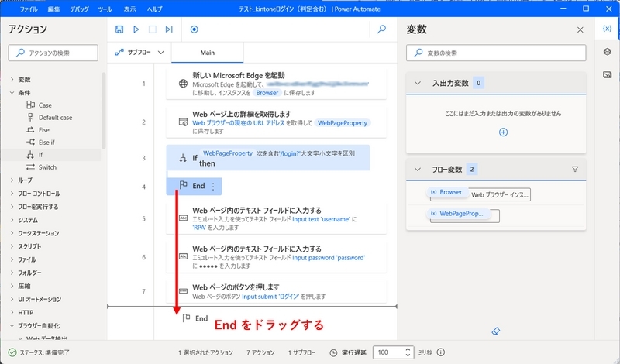Select the password text field input action
620x364 pixels.
click(276, 257)
